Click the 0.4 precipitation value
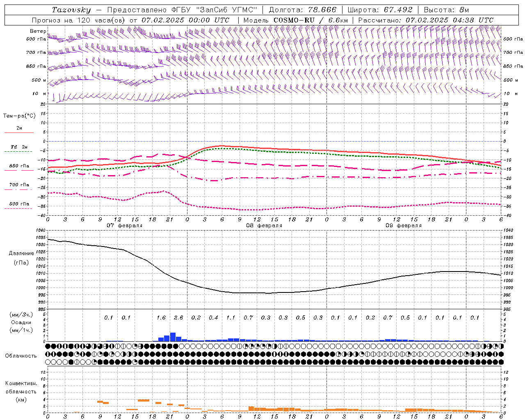The height and width of the screenshot is (420, 525). click(213, 317)
